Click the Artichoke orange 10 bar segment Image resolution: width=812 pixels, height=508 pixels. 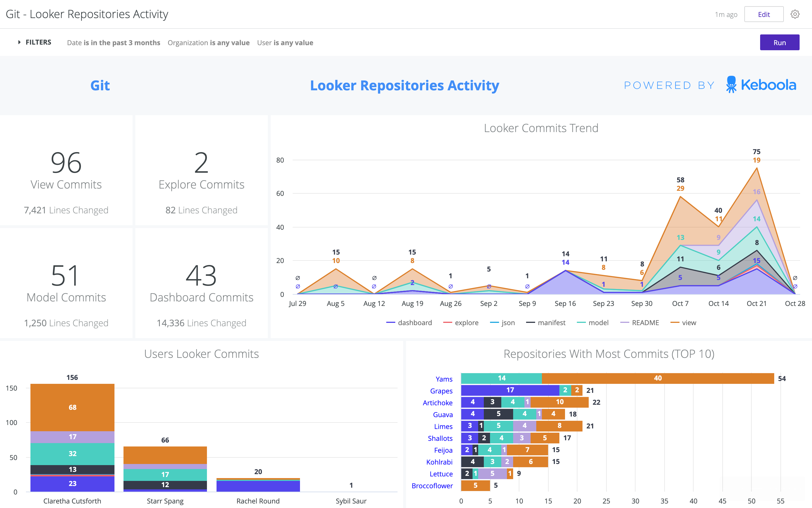point(559,402)
